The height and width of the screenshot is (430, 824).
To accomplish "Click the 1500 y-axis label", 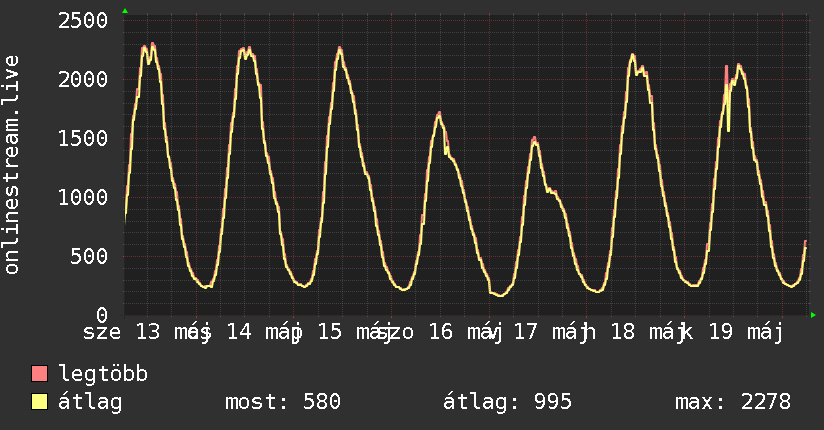I will (x=83, y=138).
